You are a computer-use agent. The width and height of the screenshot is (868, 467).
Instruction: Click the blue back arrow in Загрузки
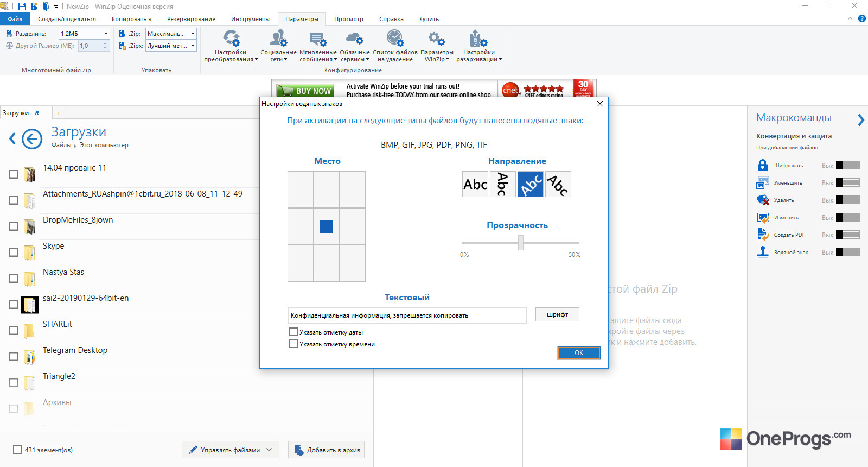tap(32, 139)
